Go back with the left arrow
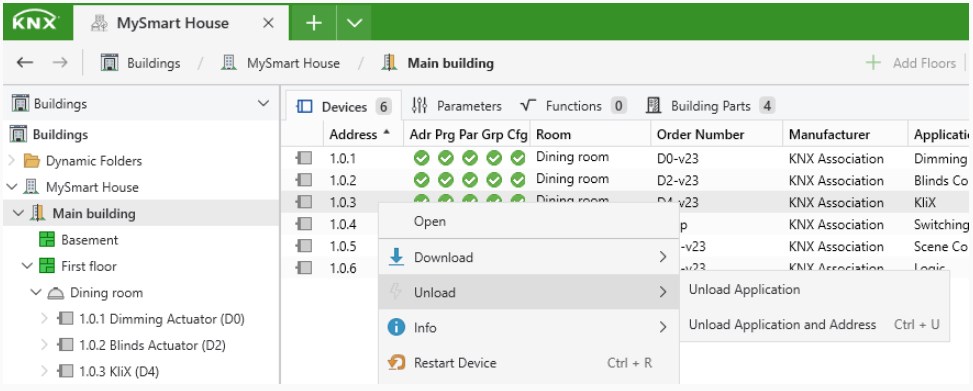 (x=25, y=63)
